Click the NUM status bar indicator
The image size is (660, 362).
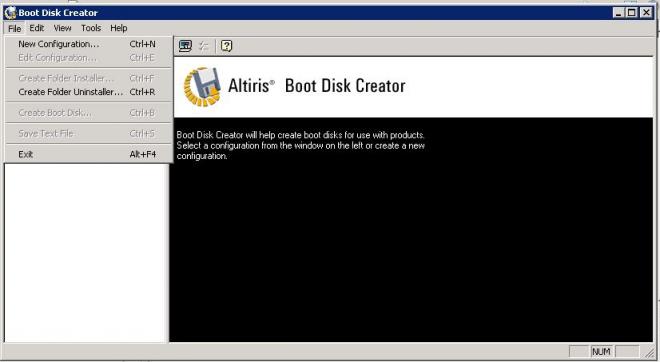(x=601, y=351)
